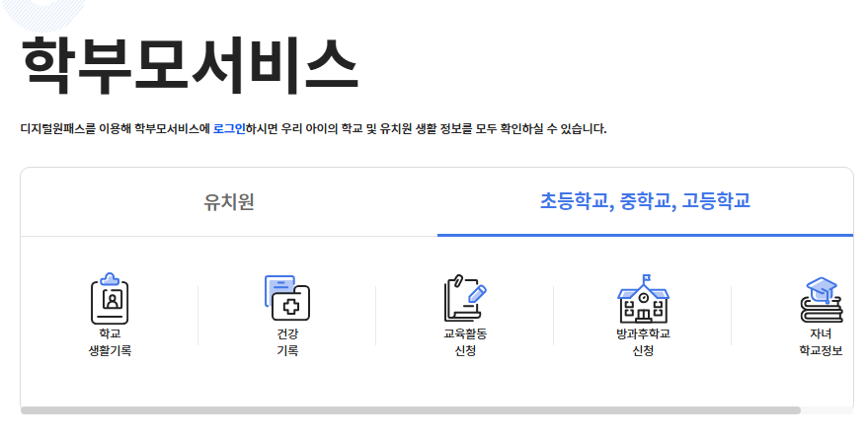
Task: Click the 교육활동 신청 notebook icon
Action: 465,298
